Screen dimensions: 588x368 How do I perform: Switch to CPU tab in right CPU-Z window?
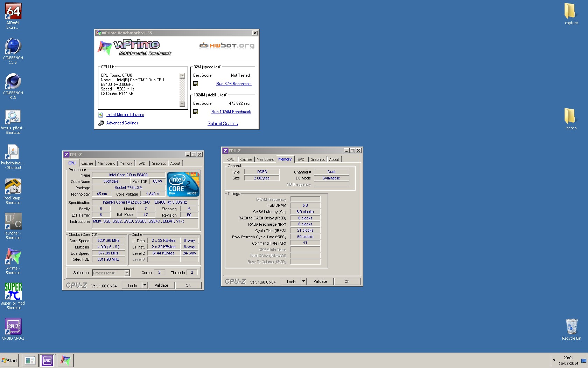(x=231, y=159)
